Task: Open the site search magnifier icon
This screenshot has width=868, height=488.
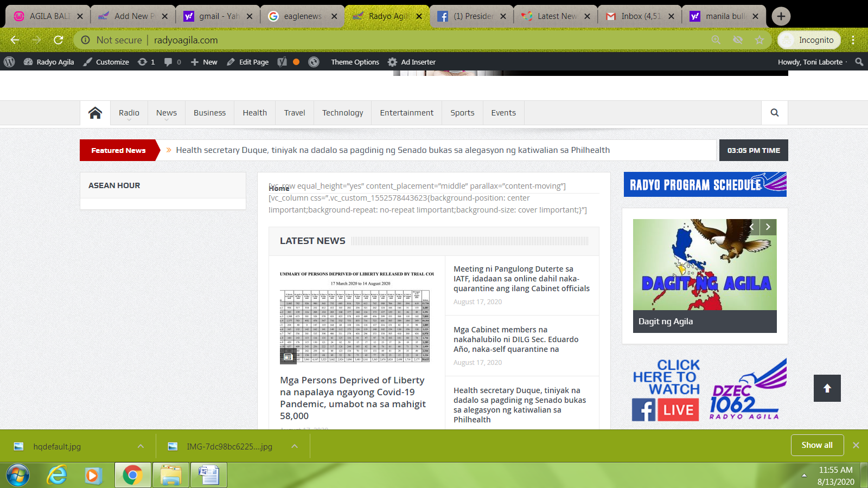Action: click(x=774, y=113)
